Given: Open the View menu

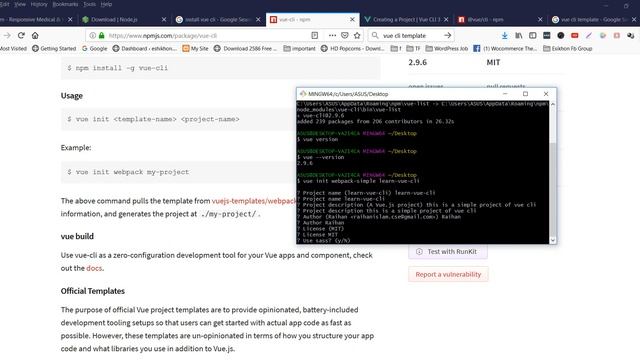Looking at the screenshot, I should pyautogui.click(x=20, y=4).
